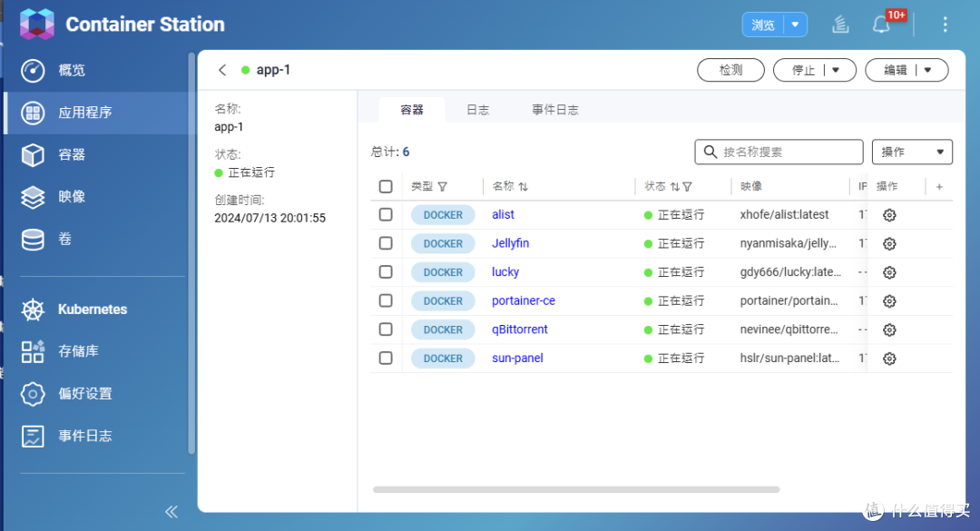Open gear actions for sun-panel container
The image size is (980, 531).
click(x=889, y=359)
